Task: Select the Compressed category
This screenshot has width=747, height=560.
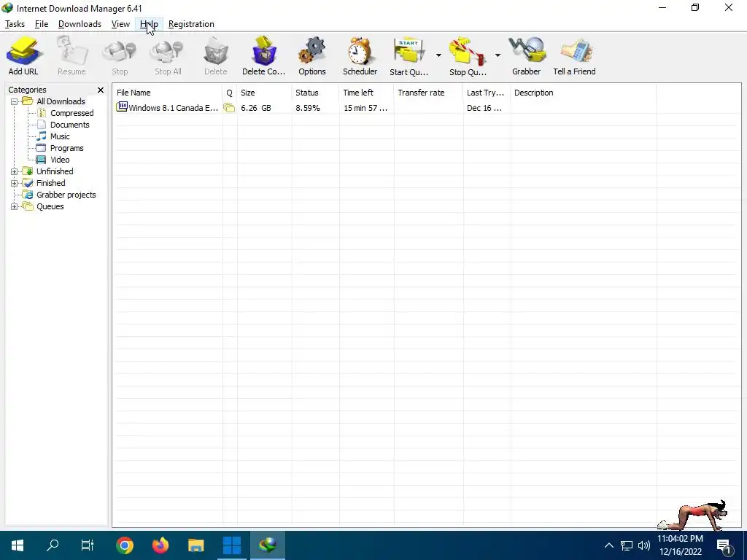Action: click(72, 113)
